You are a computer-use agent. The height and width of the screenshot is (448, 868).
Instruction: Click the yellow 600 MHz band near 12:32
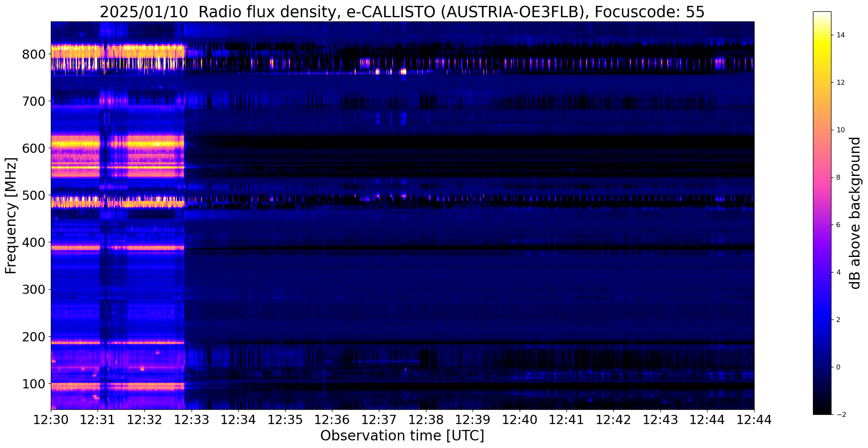[155, 144]
